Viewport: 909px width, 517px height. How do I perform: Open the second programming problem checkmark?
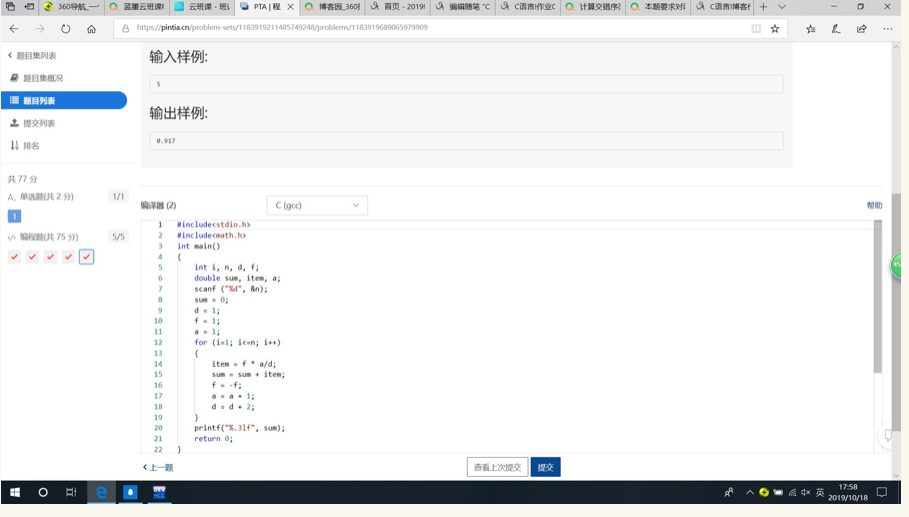pos(32,256)
